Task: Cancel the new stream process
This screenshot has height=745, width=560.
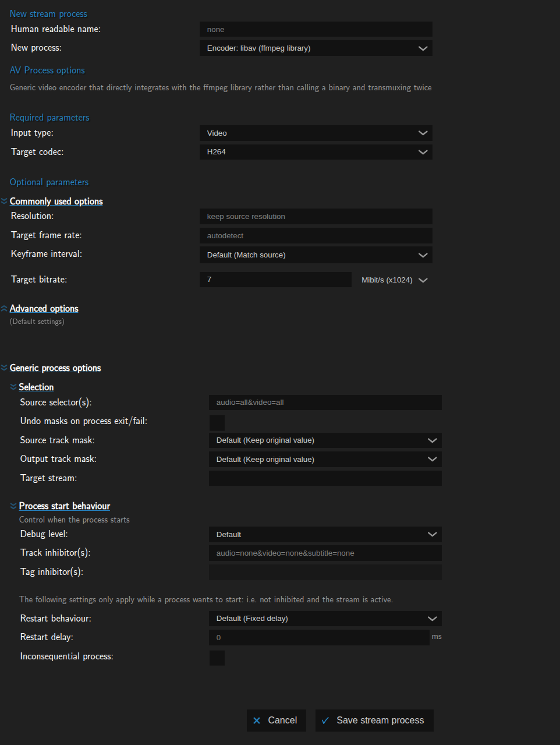Action: click(277, 721)
